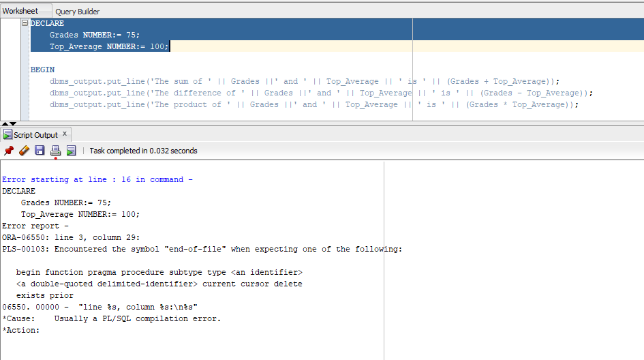This screenshot has height=360, width=644.
Task: Click 'a double-quoted delimited-identifier' output line
Action: pyautogui.click(x=159, y=284)
